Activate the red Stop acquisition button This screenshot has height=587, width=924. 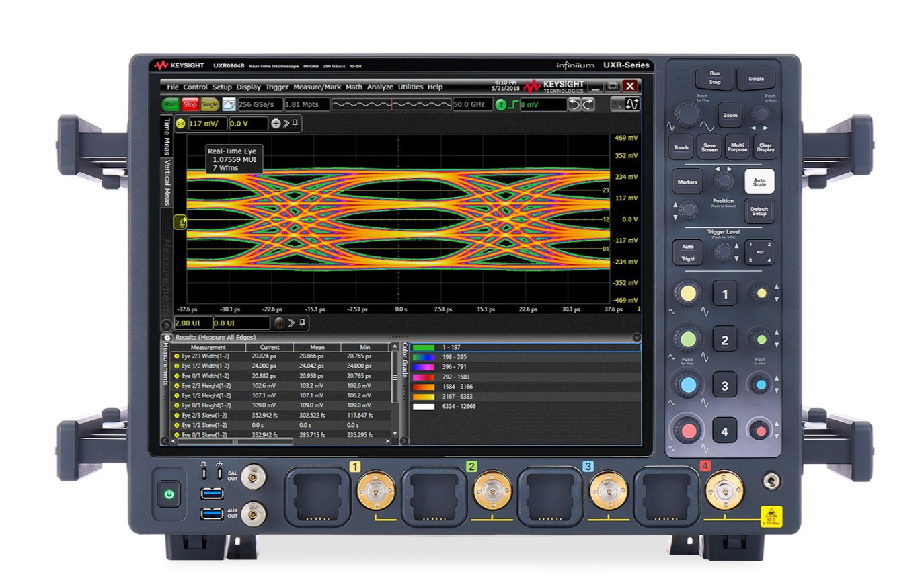pyautogui.click(x=190, y=104)
